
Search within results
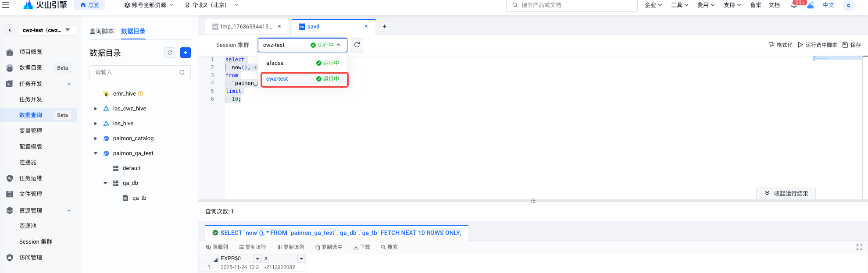coord(389,247)
